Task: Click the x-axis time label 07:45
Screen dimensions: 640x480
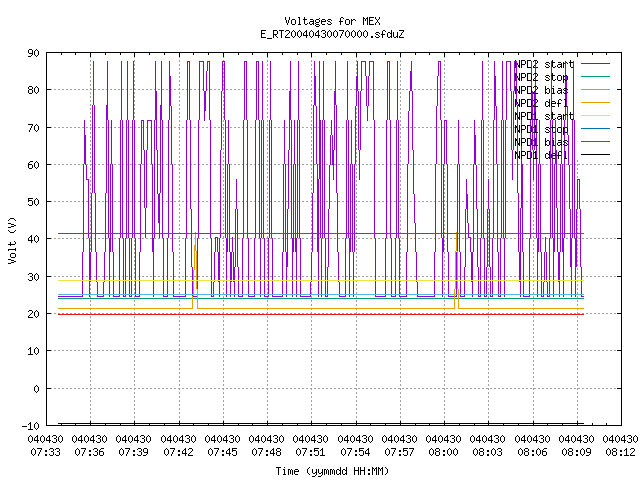Action: coord(222,452)
